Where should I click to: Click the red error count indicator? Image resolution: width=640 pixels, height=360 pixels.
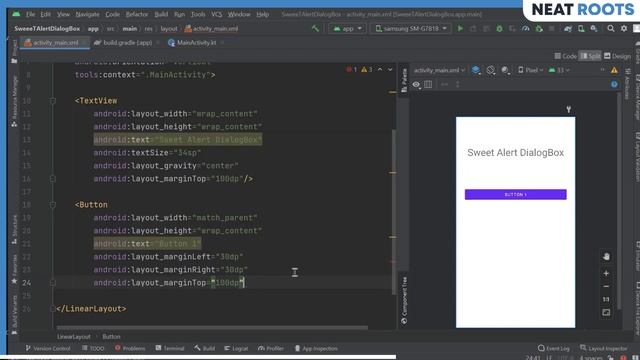coord(352,69)
